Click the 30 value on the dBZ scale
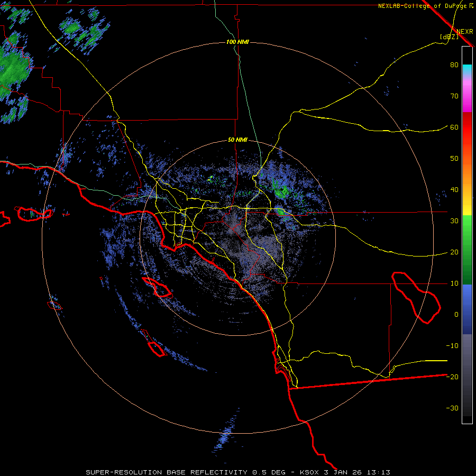Image resolution: width=476 pixels, height=476 pixels. pos(454,221)
